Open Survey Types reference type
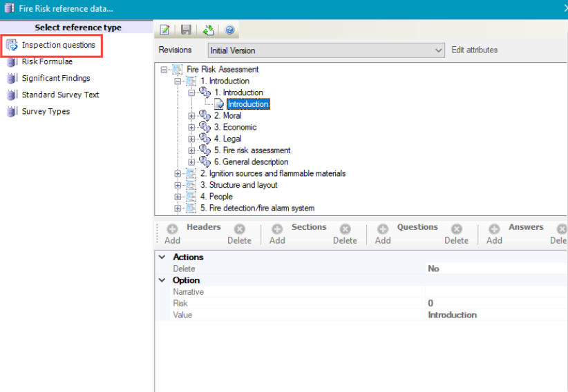 [46, 111]
